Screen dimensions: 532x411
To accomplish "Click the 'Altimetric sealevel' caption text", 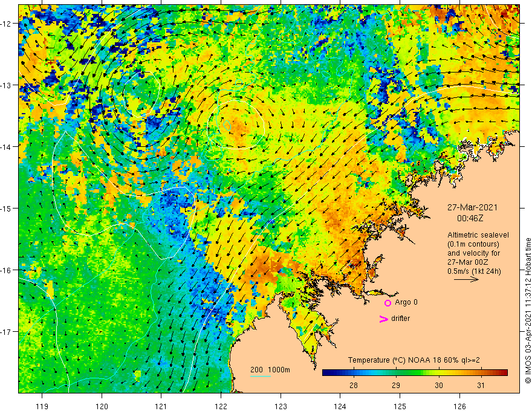I will click(x=478, y=235).
